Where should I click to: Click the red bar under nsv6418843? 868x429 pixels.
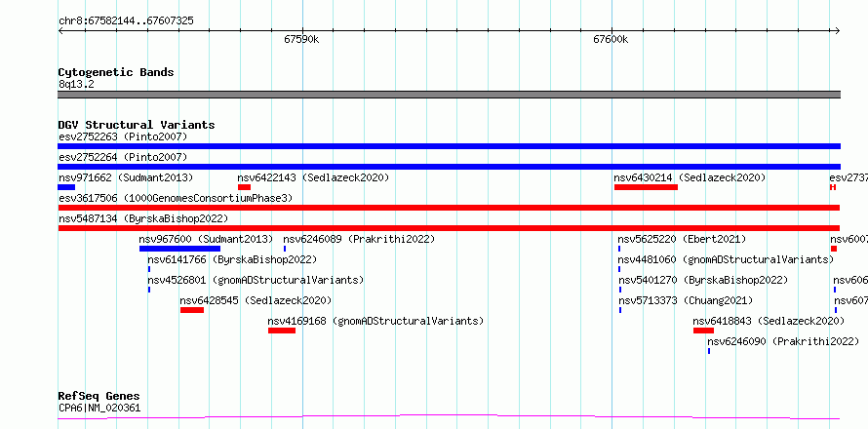point(703,331)
